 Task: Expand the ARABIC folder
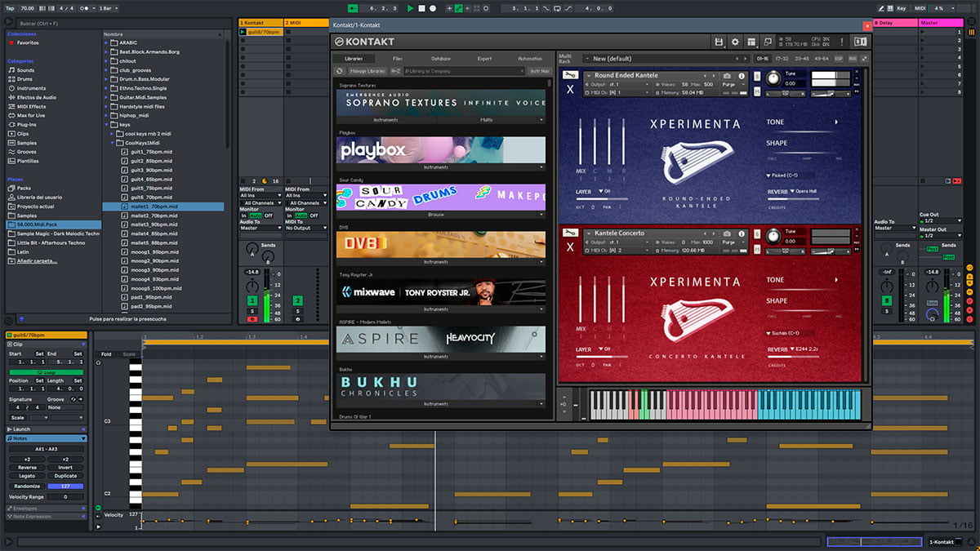point(107,42)
